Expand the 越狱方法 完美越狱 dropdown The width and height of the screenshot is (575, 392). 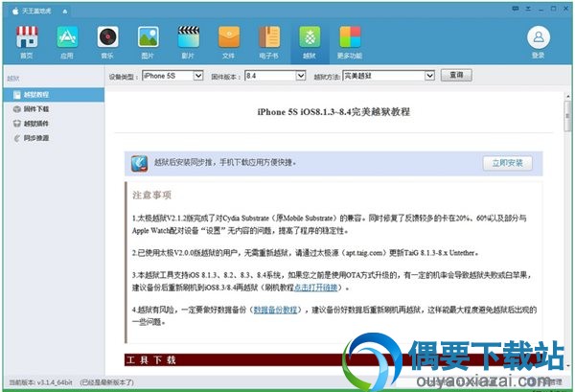pos(429,76)
